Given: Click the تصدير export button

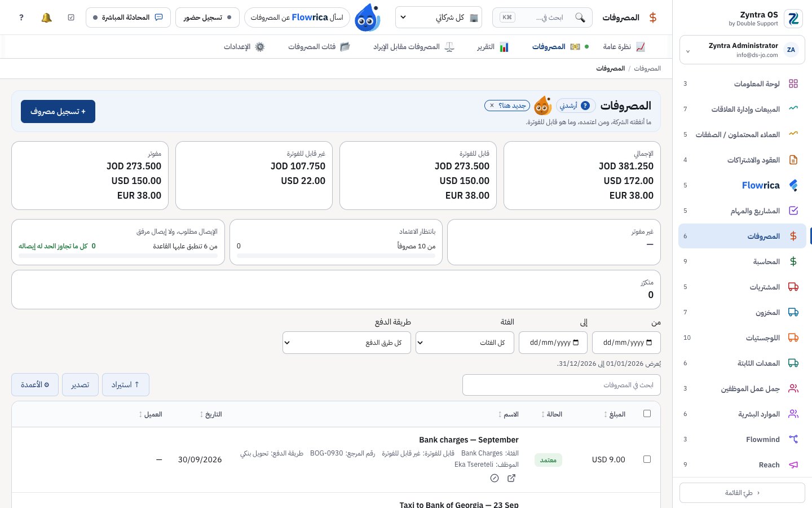Looking at the screenshot, I should (80, 385).
